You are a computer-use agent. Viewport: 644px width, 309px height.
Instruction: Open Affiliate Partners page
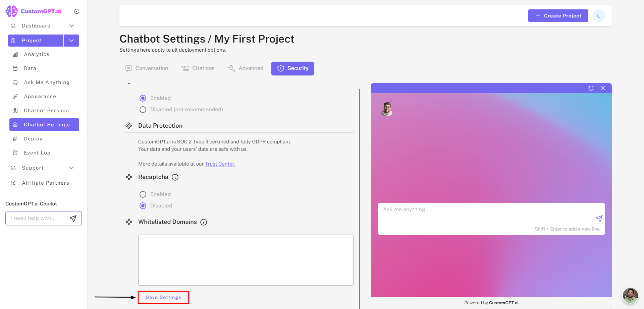pos(45,183)
